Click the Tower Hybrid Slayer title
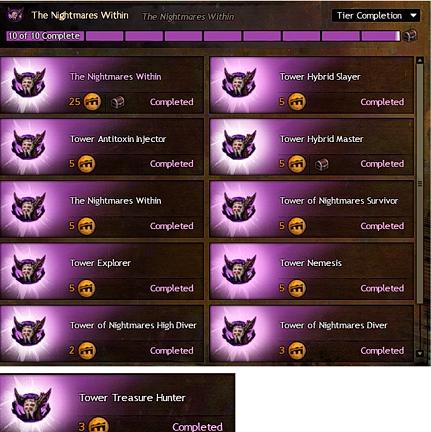 pos(320,77)
